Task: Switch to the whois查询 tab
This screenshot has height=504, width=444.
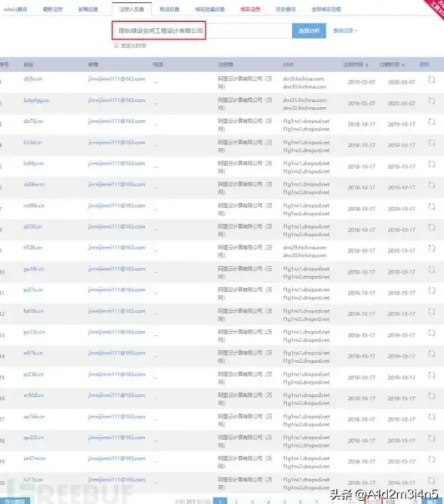Action: coord(15,9)
